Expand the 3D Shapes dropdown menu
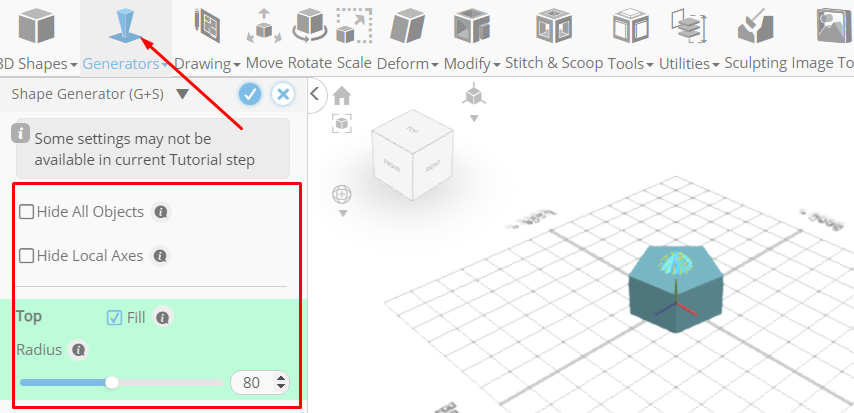854x413 pixels. coord(74,65)
